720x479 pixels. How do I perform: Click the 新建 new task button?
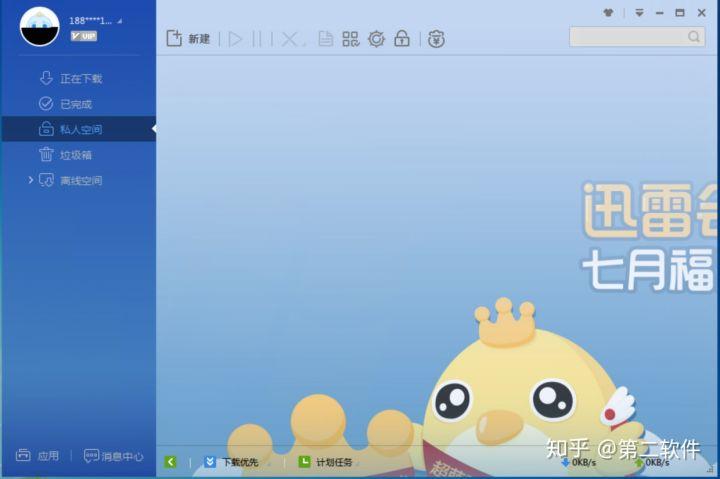188,39
